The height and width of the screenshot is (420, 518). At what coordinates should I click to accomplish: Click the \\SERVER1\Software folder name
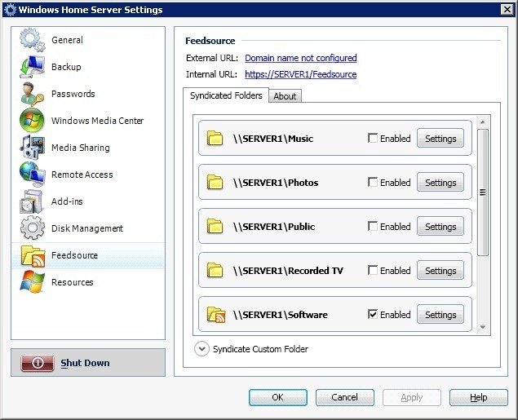(x=280, y=315)
